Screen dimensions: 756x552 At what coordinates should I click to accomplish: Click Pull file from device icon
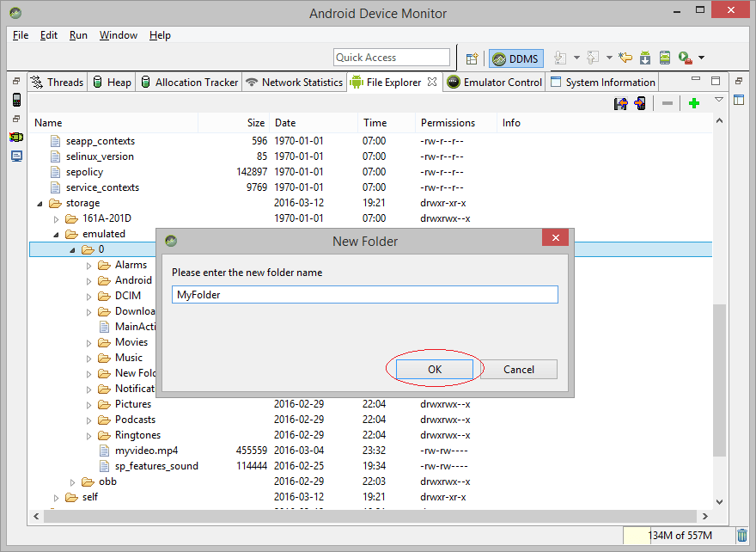coord(620,103)
